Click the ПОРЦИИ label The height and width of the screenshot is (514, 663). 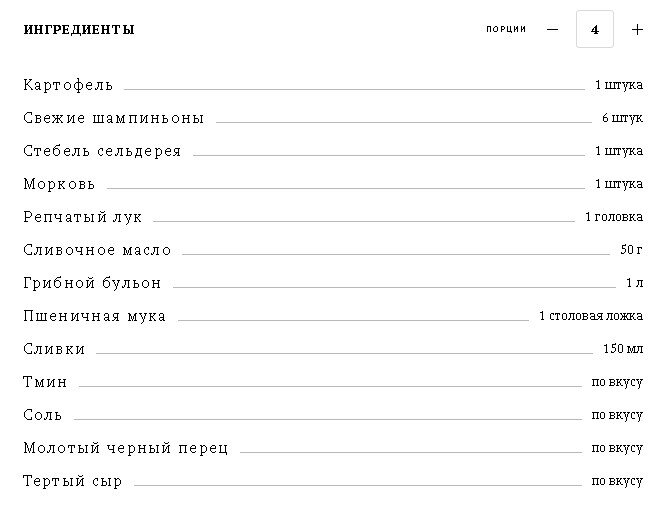pos(506,29)
